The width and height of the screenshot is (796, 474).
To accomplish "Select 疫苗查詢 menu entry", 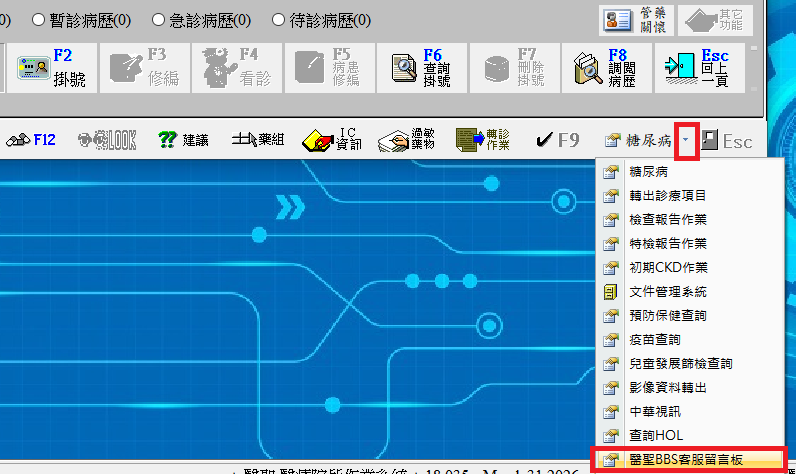I will coord(655,339).
